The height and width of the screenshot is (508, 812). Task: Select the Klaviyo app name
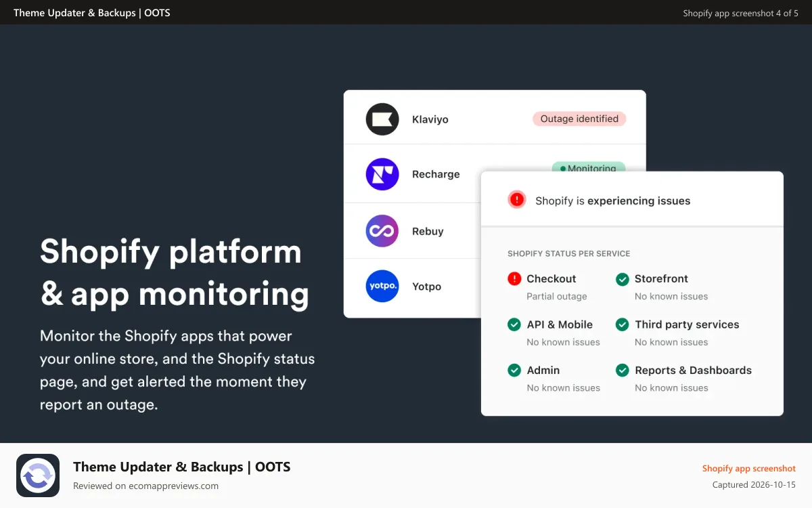point(430,119)
